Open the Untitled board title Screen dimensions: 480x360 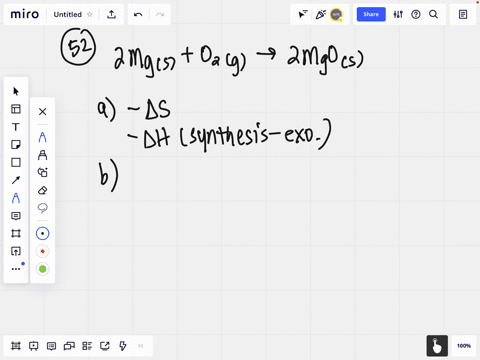click(68, 15)
